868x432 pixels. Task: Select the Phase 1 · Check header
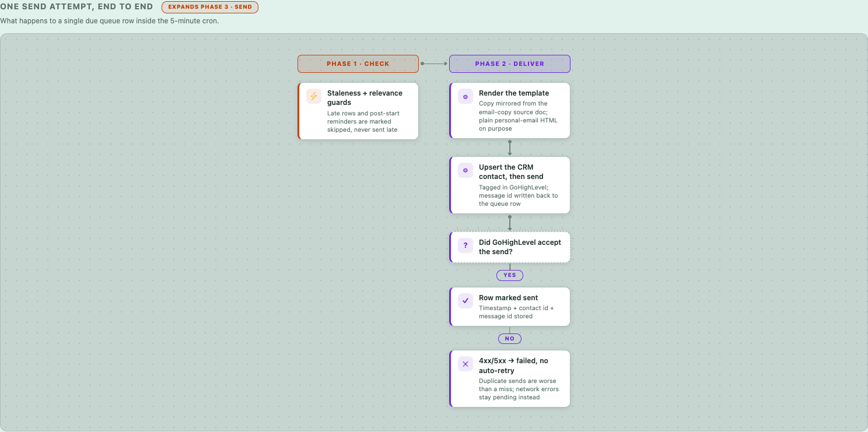pyautogui.click(x=358, y=64)
